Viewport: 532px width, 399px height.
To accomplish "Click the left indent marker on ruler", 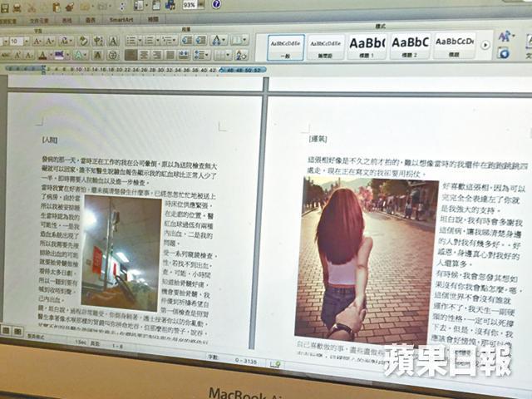I will pos(43,69).
